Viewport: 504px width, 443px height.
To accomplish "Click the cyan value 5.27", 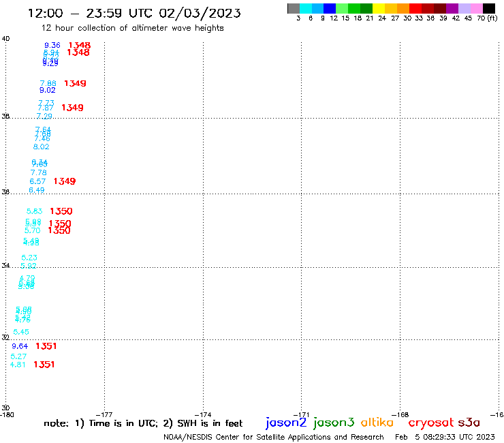I will [18, 356].
